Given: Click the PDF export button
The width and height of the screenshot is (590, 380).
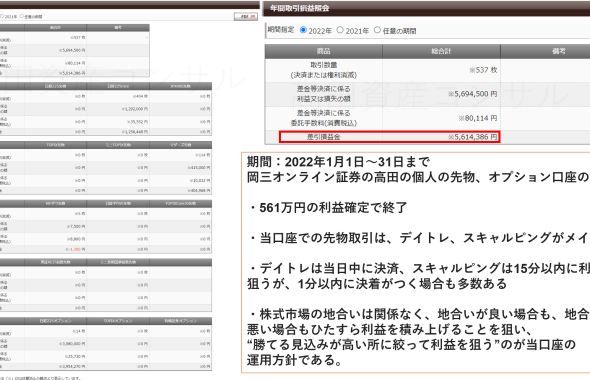Looking at the screenshot, I should point(246,17).
